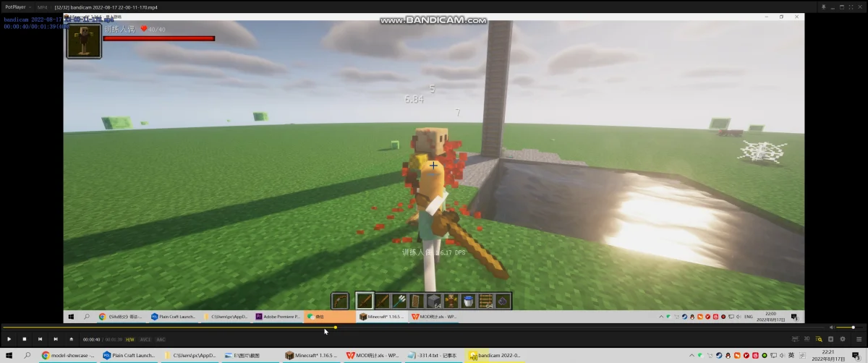
Task: Toggle the H/W hardware decoding indicator
Action: pos(130,339)
